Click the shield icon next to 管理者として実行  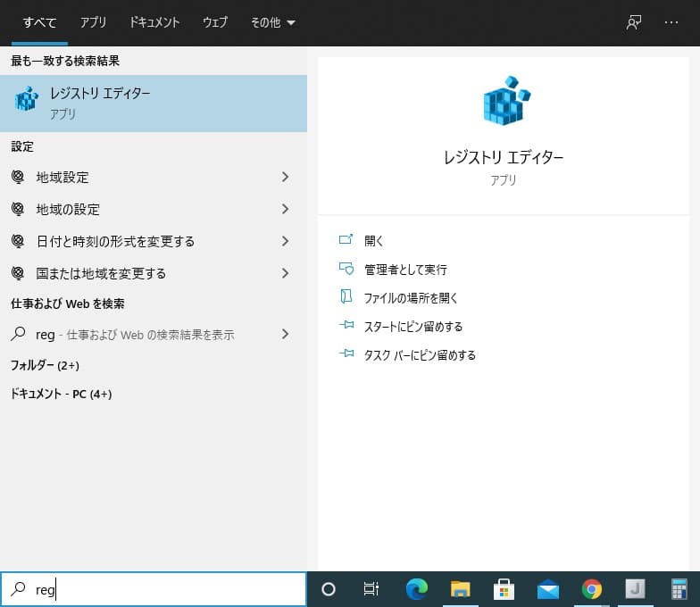(346, 268)
